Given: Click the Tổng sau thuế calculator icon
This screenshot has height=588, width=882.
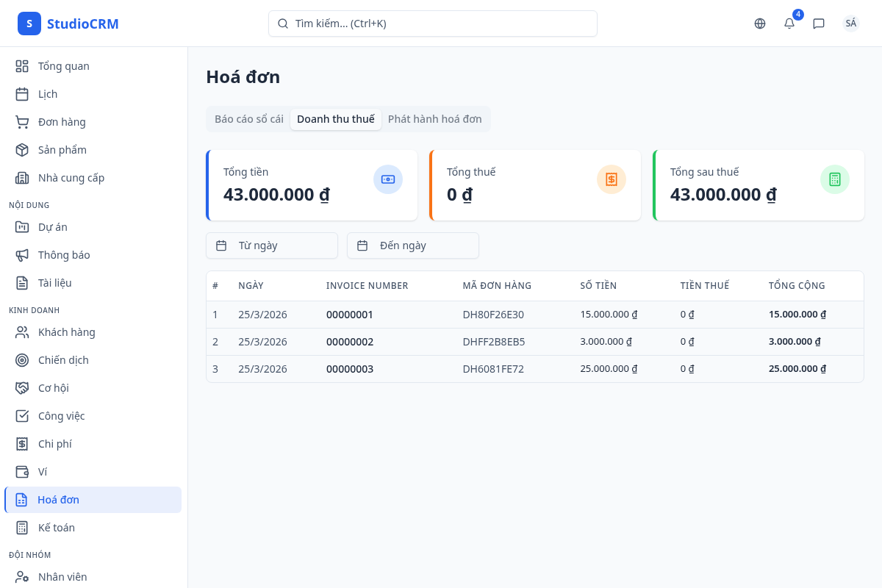Looking at the screenshot, I should (835, 179).
